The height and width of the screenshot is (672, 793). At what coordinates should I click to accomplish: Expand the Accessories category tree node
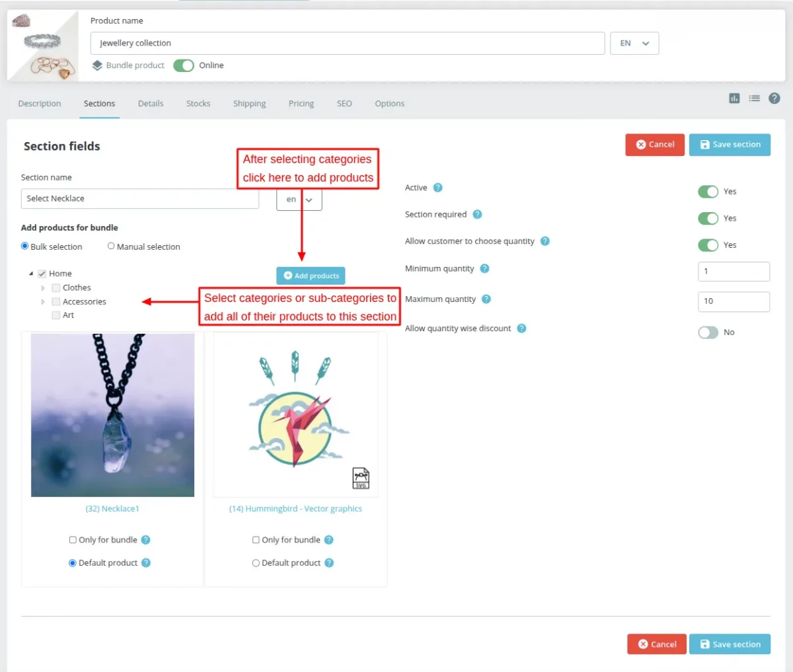43,302
